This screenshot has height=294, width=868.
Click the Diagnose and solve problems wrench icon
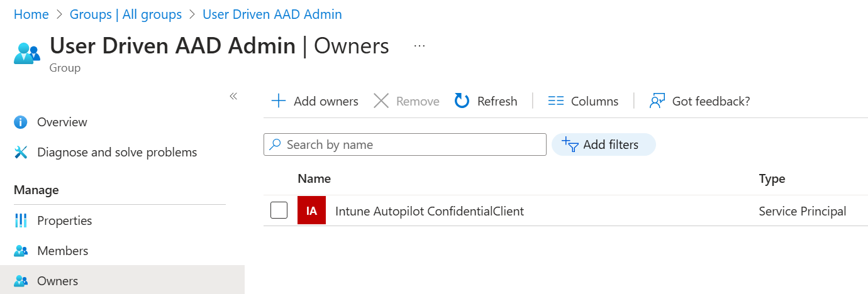[21, 152]
